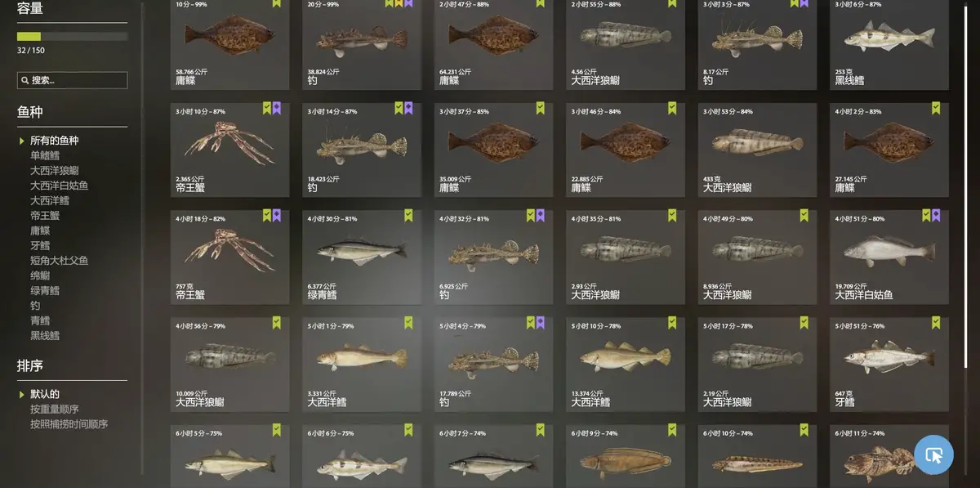Screen dimensions: 980x488
Task: Click the vertical scrollbar beside the fish grid
Action: click(967, 184)
